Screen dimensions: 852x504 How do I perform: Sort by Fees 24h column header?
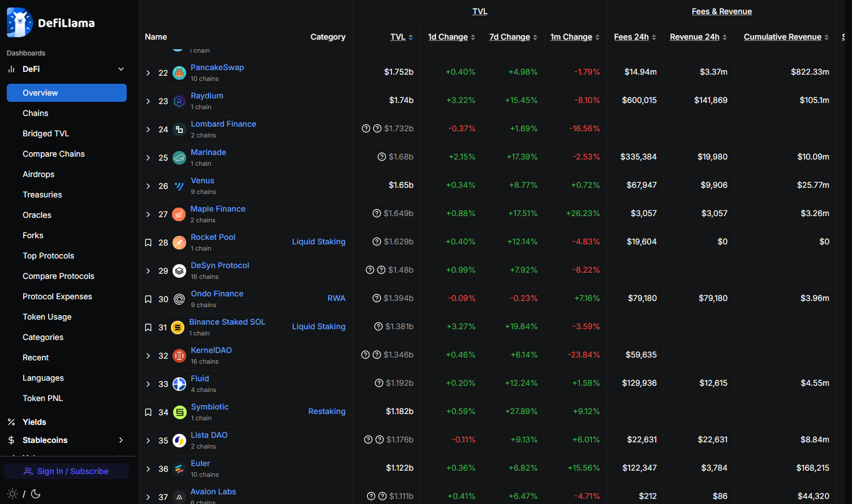tap(635, 37)
